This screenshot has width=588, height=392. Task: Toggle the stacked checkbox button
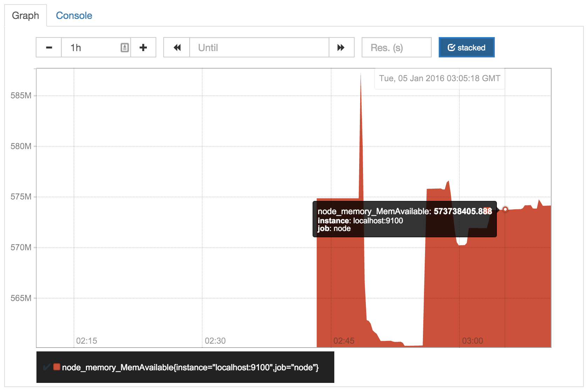coord(466,48)
